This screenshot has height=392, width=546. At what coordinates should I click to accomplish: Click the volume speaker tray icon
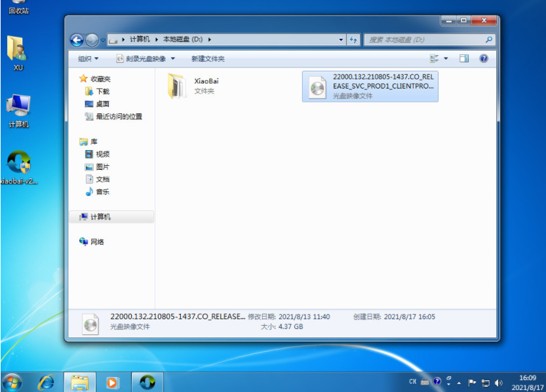(499, 382)
